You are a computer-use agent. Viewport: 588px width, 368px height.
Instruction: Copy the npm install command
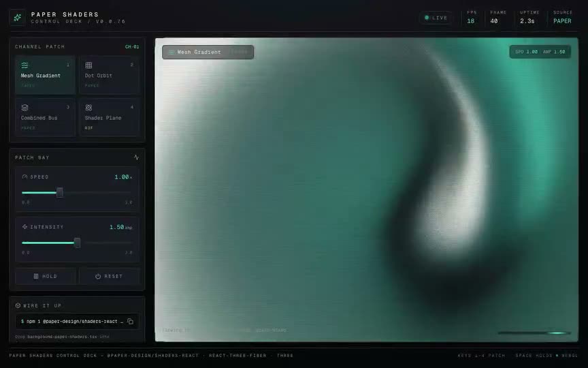tap(130, 322)
